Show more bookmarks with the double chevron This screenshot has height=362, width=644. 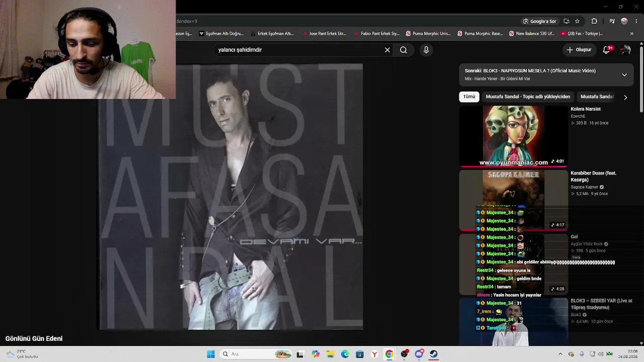632,34
